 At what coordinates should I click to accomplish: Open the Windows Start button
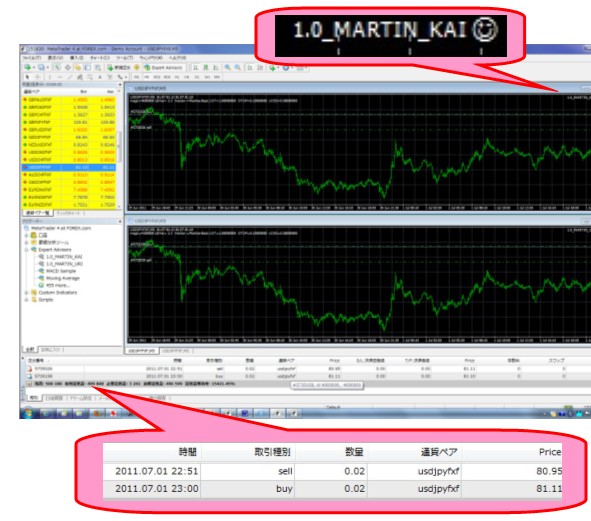click(28, 413)
